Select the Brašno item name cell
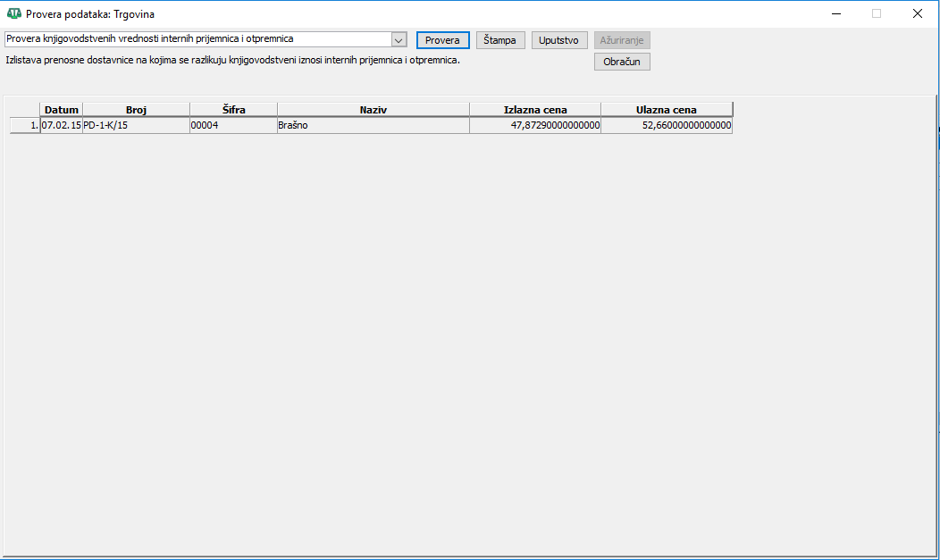Screen dimensions: 940x560 [x=373, y=126]
